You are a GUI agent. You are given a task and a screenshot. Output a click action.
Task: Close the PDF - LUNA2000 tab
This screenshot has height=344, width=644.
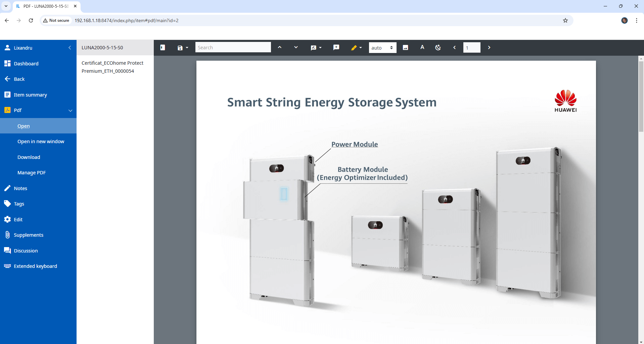pos(75,6)
